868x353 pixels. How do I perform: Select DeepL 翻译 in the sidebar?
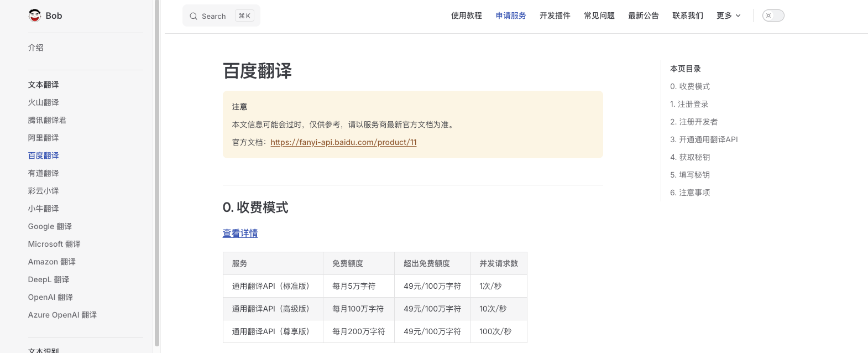pos(49,279)
